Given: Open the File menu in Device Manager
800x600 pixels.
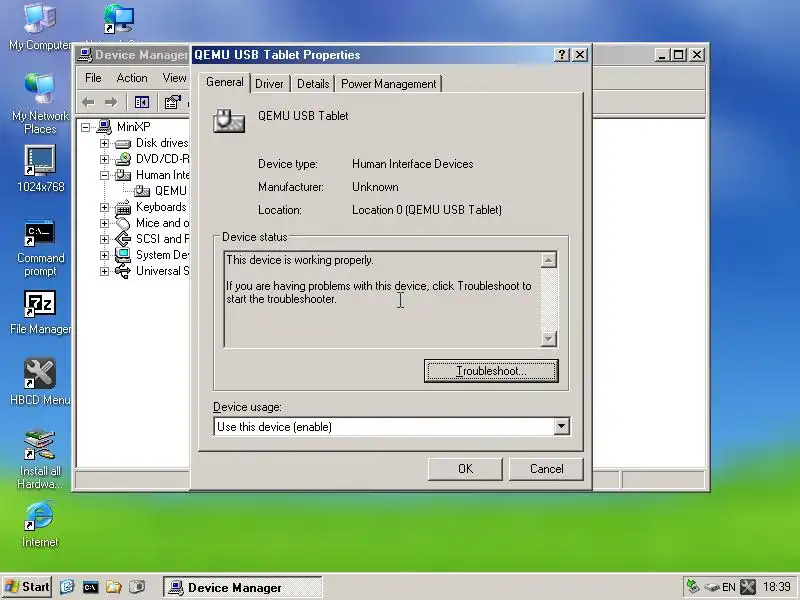Looking at the screenshot, I should [93, 78].
